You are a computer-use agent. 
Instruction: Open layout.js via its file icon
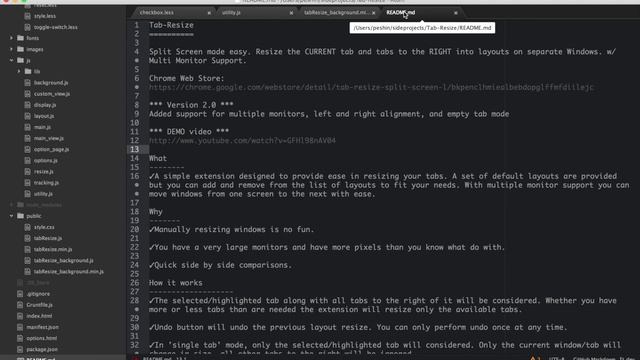click(27, 116)
